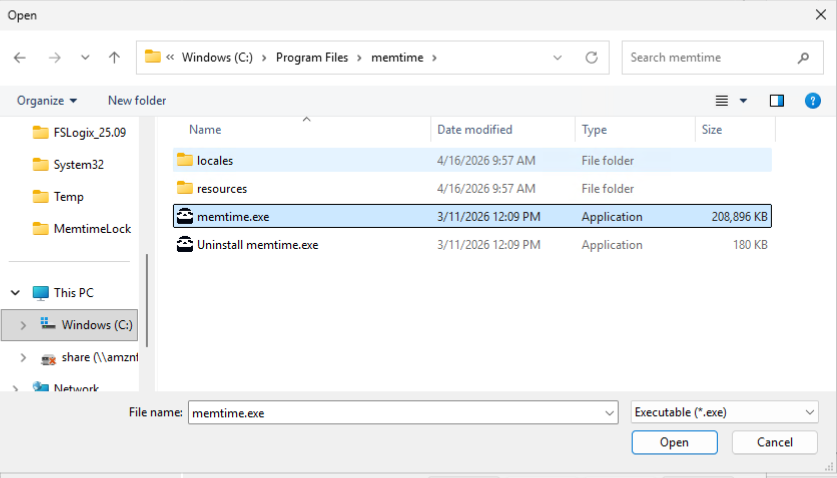The width and height of the screenshot is (837, 478).
Task: Click the 180 KB size cell
Action: pyautogui.click(x=750, y=245)
